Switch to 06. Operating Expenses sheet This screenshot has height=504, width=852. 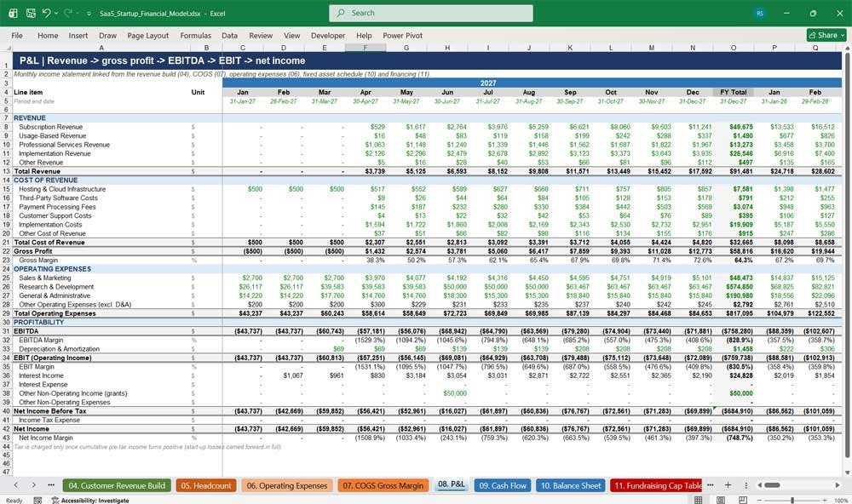coord(287,485)
